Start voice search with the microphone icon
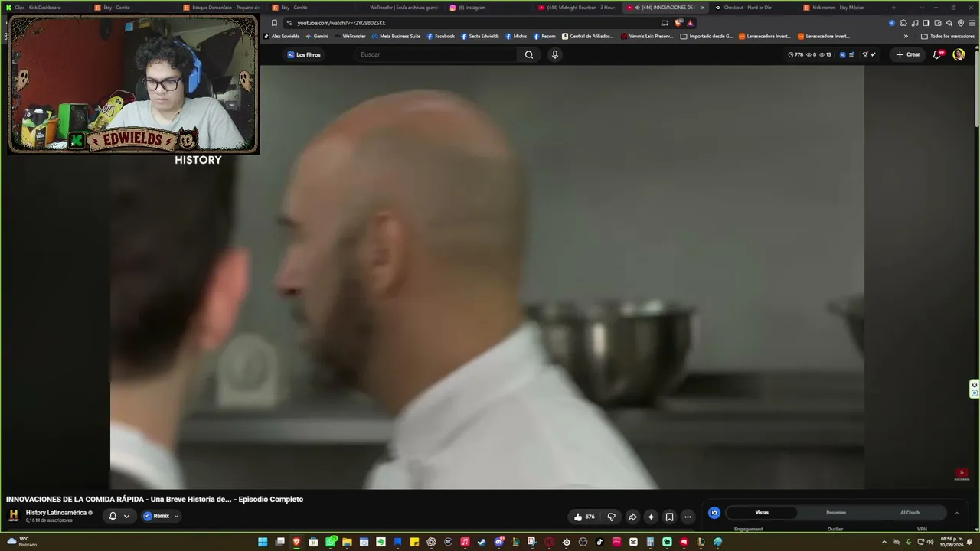Viewport: 980px width, 551px height. (x=555, y=54)
